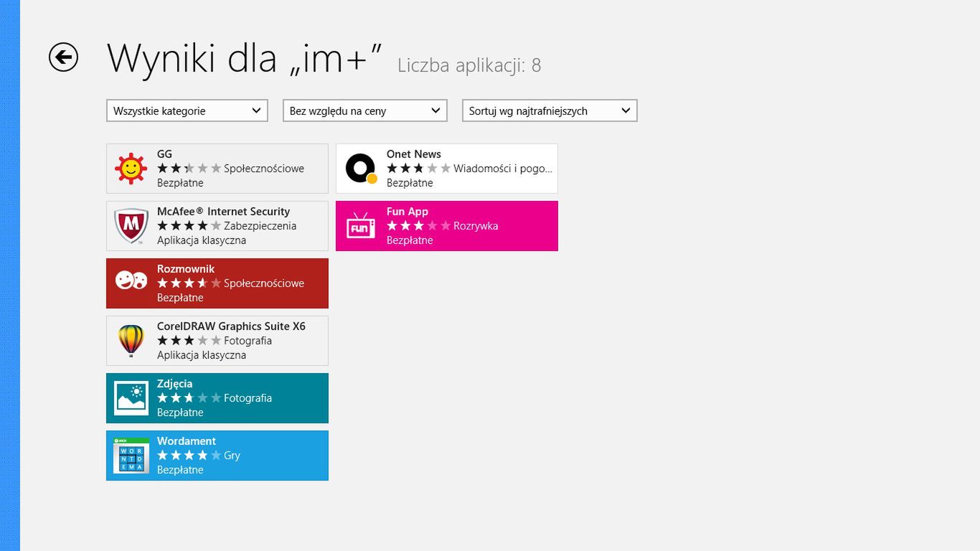Screen dimensions: 980x551
Task: Click Aplikacja klasyczna under CorelDRAW
Action: click(x=202, y=355)
